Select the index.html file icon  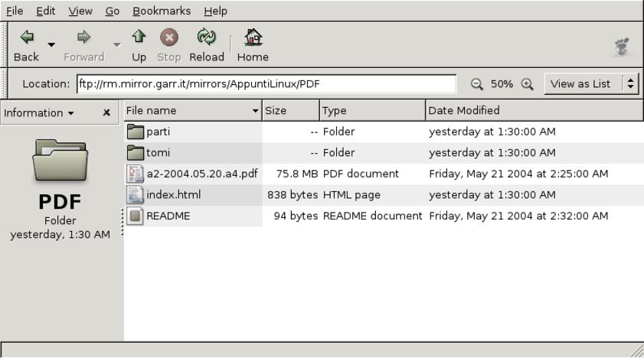click(135, 195)
